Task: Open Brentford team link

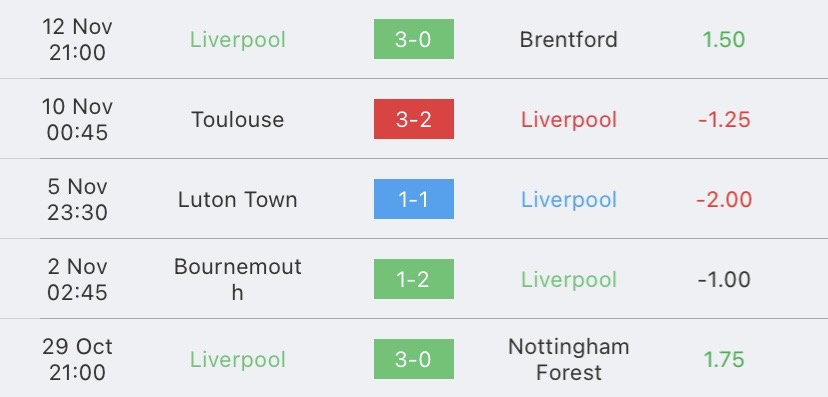Action: coord(568,40)
